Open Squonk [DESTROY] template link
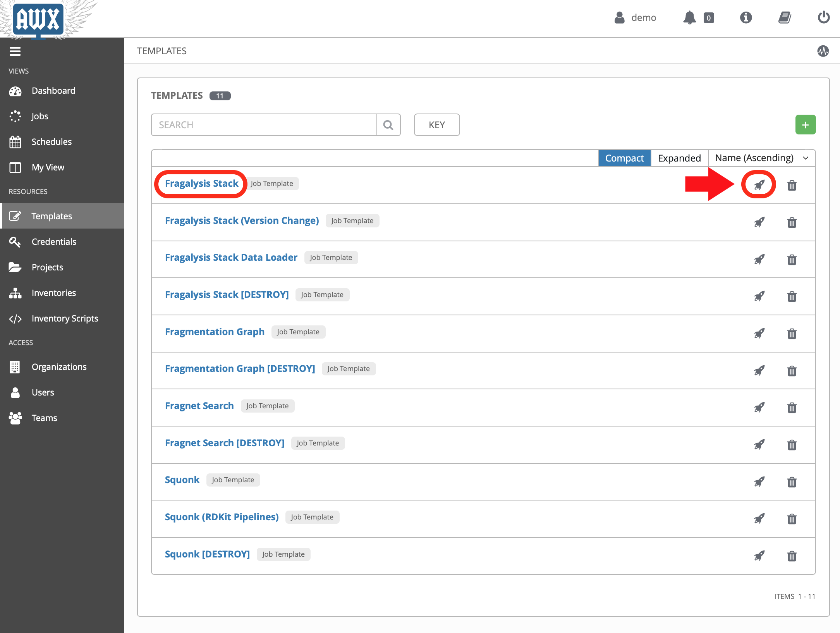Image resolution: width=840 pixels, height=633 pixels. point(207,554)
